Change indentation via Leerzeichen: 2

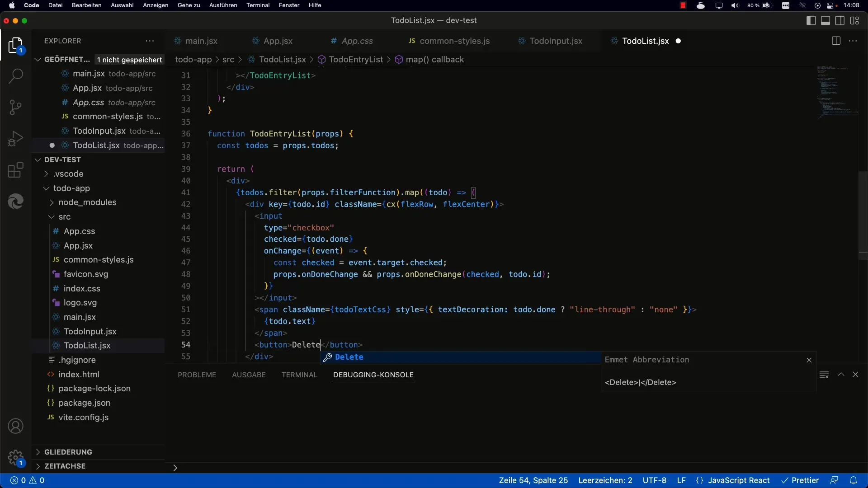(x=605, y=480)
